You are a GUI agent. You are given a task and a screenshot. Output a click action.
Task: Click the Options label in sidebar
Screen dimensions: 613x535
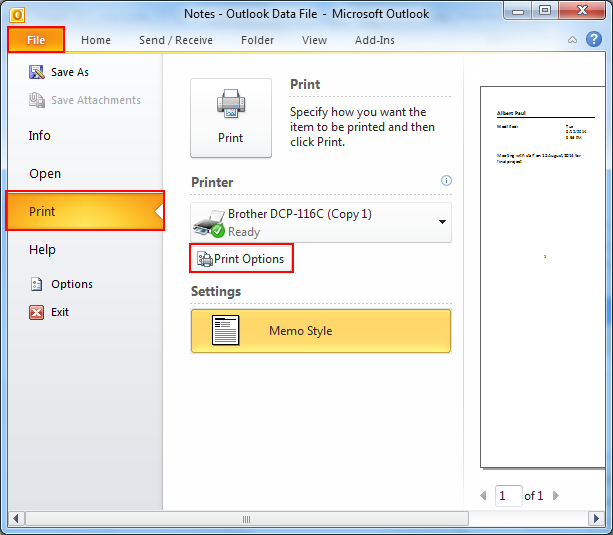click(72, 284)
